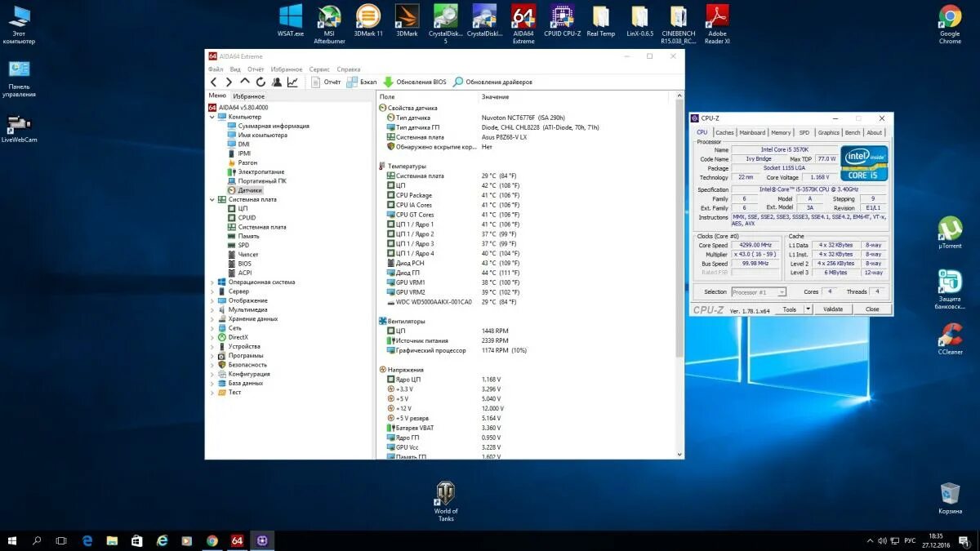Expand the Операционная система node
The height and width of the screenshot is (551, 980).
212,282
